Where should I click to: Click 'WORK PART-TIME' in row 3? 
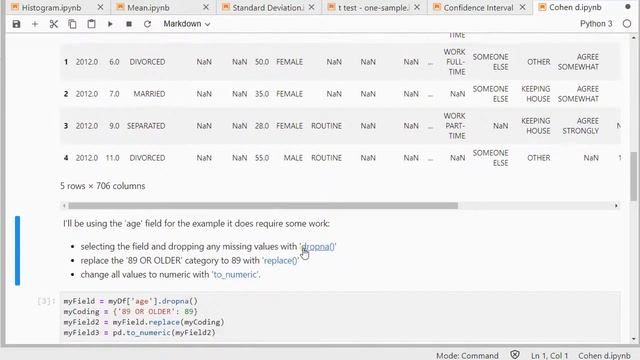(454, 126)
